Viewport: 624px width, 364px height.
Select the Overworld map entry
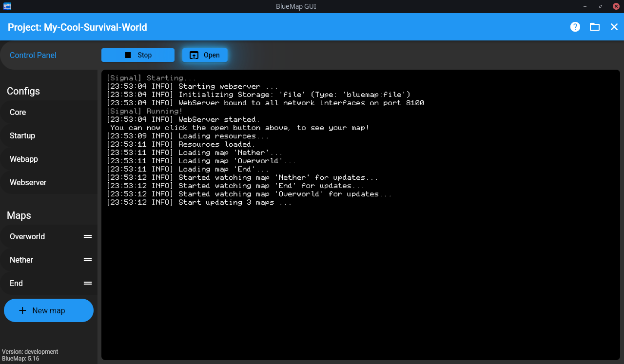tap(27, 236)
